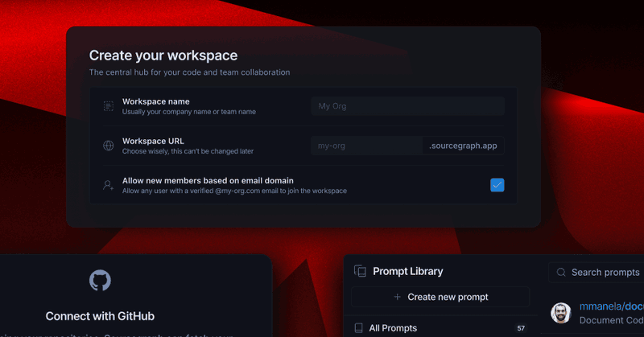The image size is (644, 337).
Task: Click the Create your workspace heading
Action: click(x=163, y=55)
